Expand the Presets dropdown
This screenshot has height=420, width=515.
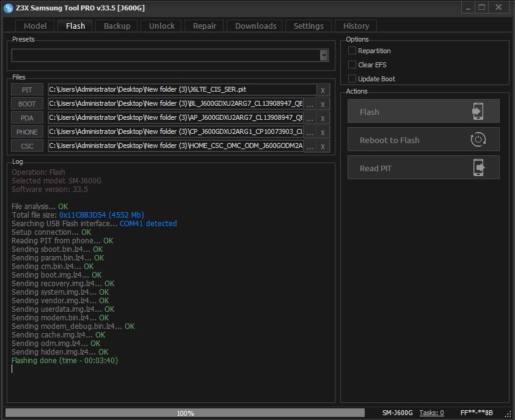coord(324,55)
